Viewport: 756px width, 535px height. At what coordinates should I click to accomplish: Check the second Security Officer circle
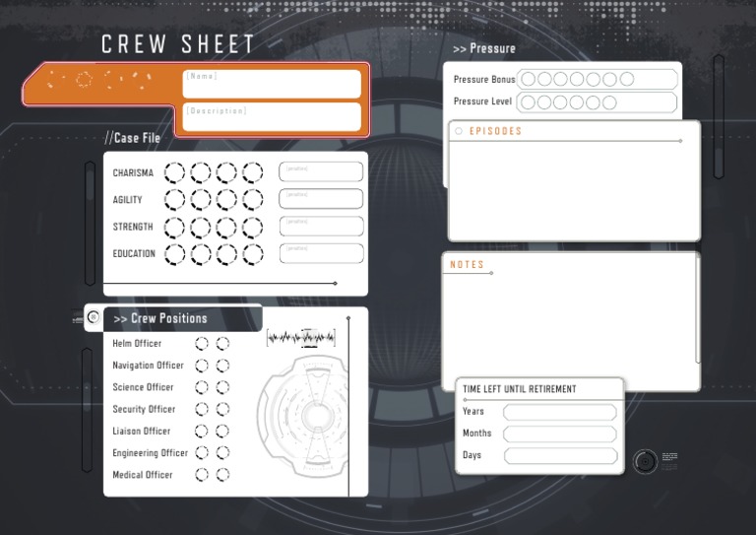222,410
